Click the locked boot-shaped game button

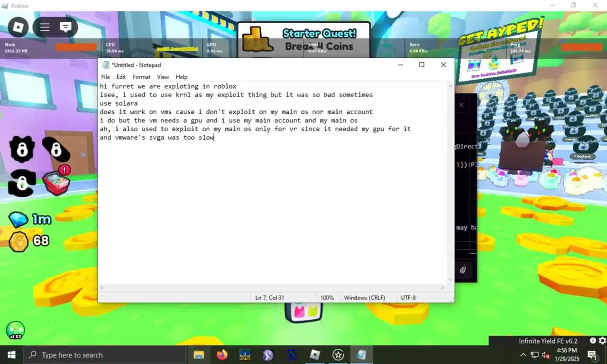pyautogui.click(x=22, y=183)
